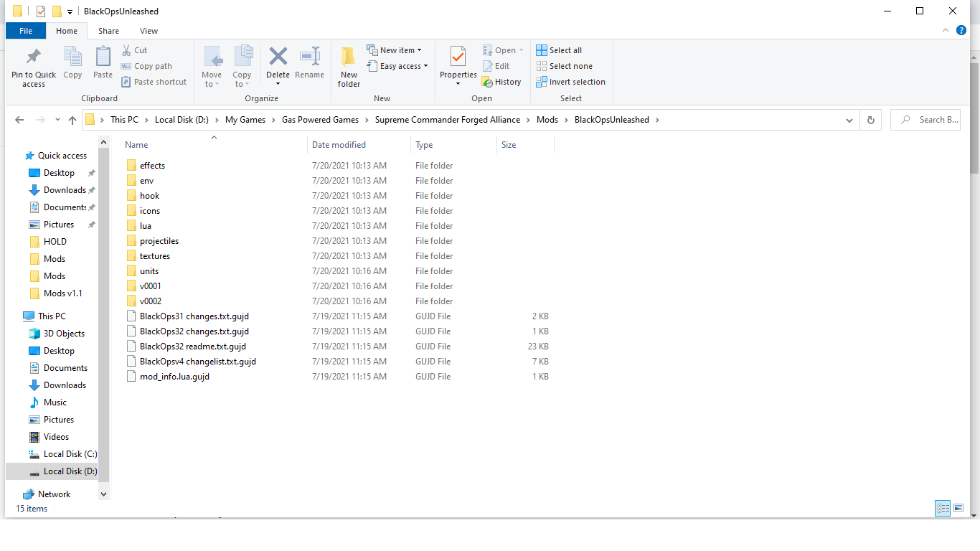980x551 pixels.
Task: Open the Easy access dropdown
Action: [x=397, y=66]
